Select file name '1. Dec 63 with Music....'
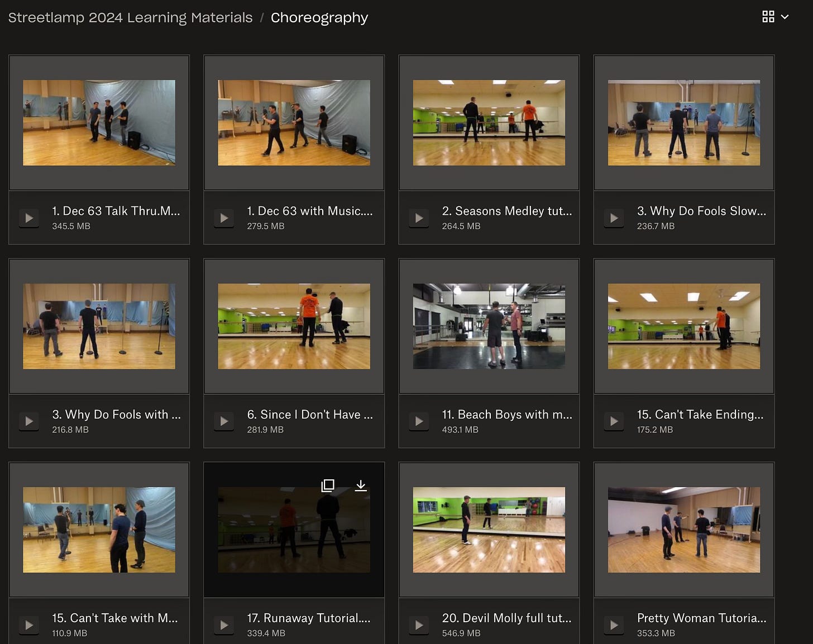This screenshot has height=644, width=813. click(310, 211)
